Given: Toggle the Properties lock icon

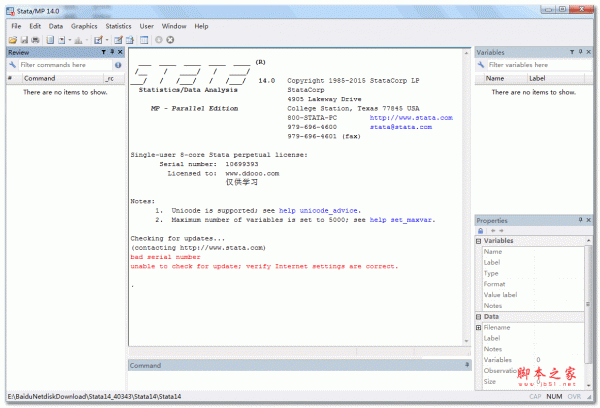Looking at the screenshot, I should (x=481, y=231).
